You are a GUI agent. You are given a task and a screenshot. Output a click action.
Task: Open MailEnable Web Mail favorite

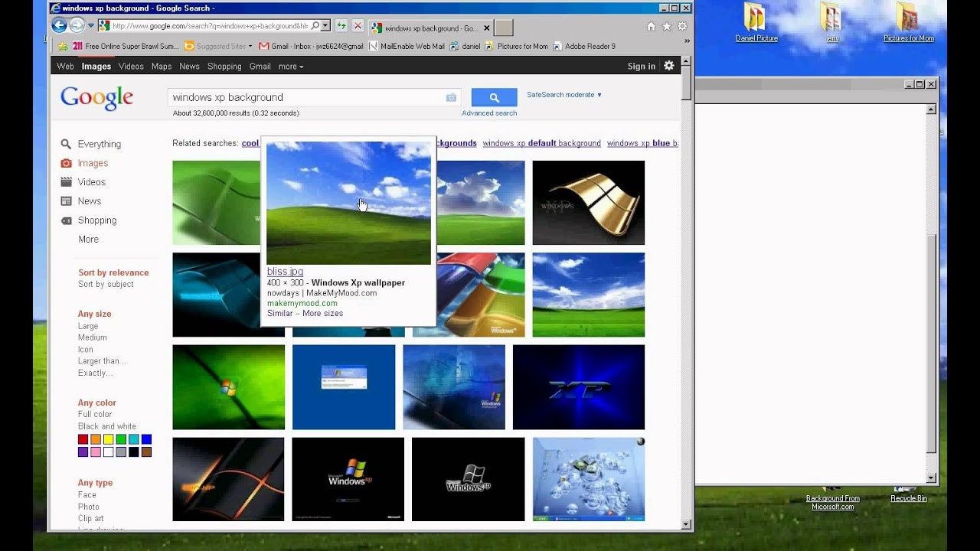click(x=407, y=46)
